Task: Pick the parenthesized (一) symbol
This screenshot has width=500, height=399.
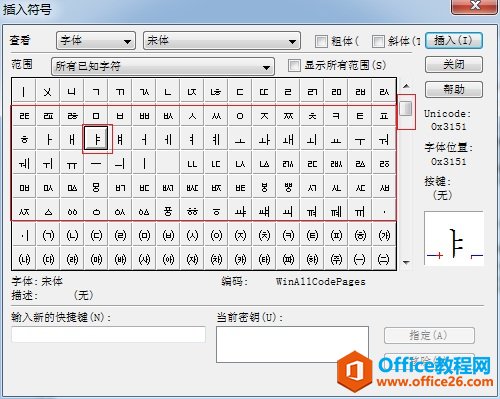Action: [360, 260]
